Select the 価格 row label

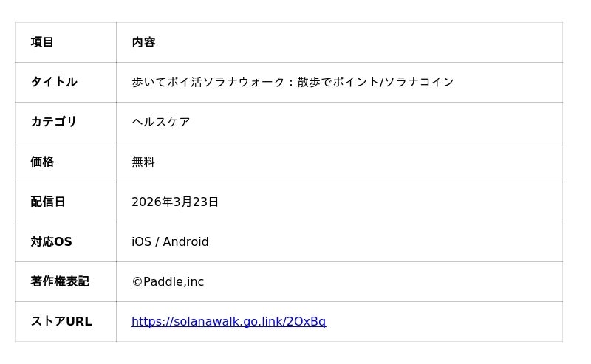pyautogui.click(x=42, y=162)
